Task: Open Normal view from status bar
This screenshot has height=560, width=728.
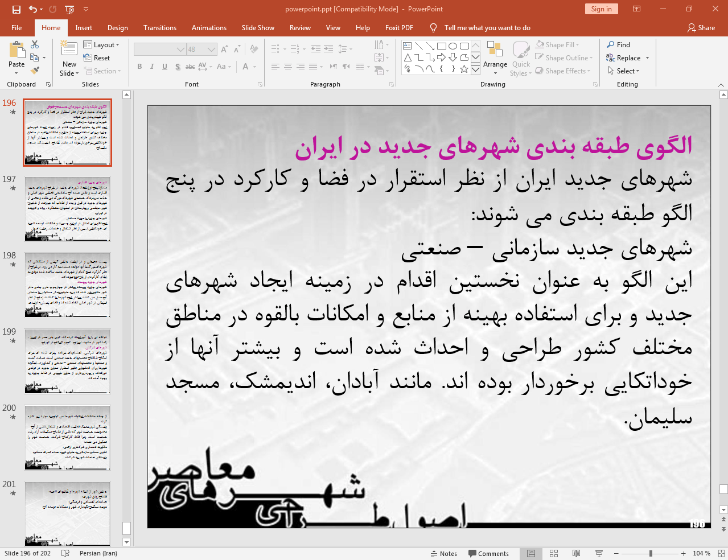Action: click(x=531, y=553)
